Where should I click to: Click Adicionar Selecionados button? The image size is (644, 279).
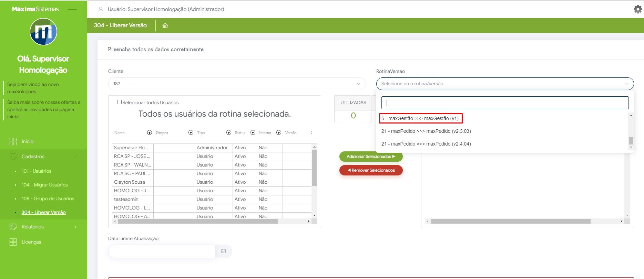coord(371,157)
